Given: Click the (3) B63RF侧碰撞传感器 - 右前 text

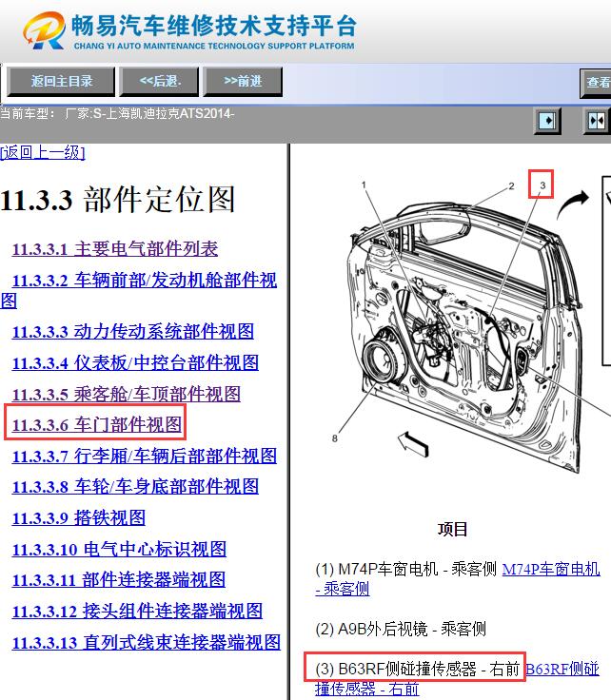Looking at the screenshot, I should click(x=417, y=670).
